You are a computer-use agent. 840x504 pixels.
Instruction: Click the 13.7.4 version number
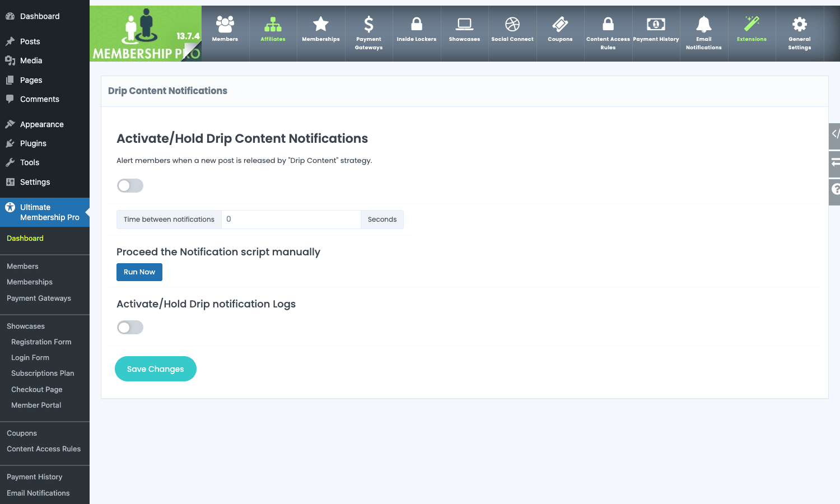coord(188,36)
